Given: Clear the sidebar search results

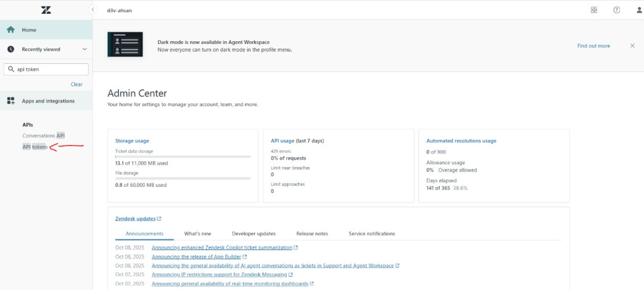Looking at the screenshot, I should tap(77, 85).
